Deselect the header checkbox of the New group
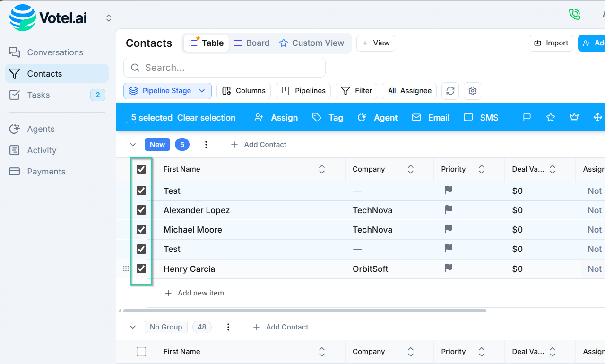The height and width of the screenshot is (364, 605). (141, 169)
